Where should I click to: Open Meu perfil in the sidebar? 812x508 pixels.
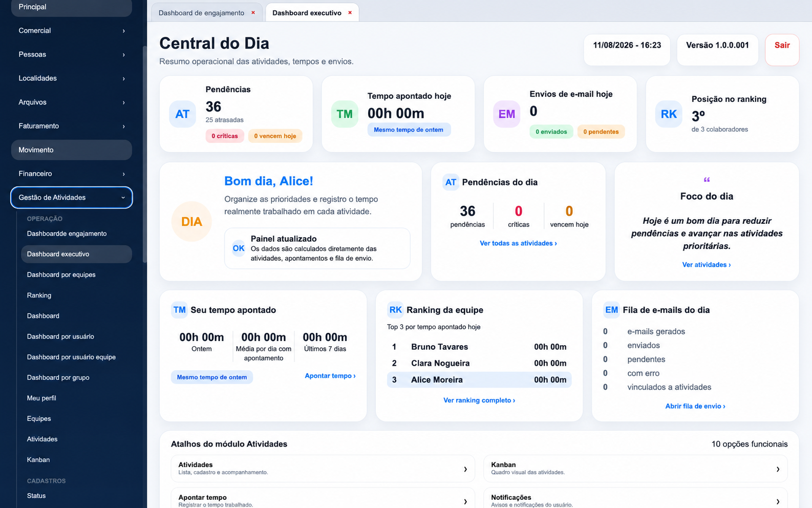pos(76,398)
